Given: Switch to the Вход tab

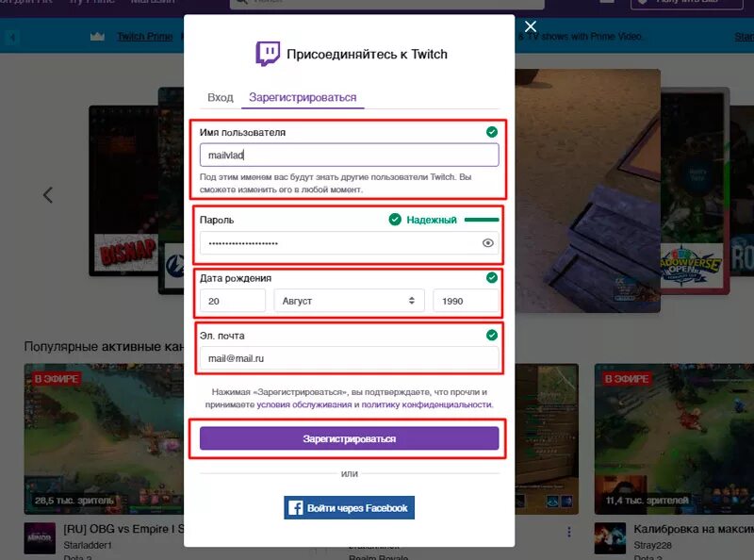Looking at the screenshot, I should [x=221, y=97].
